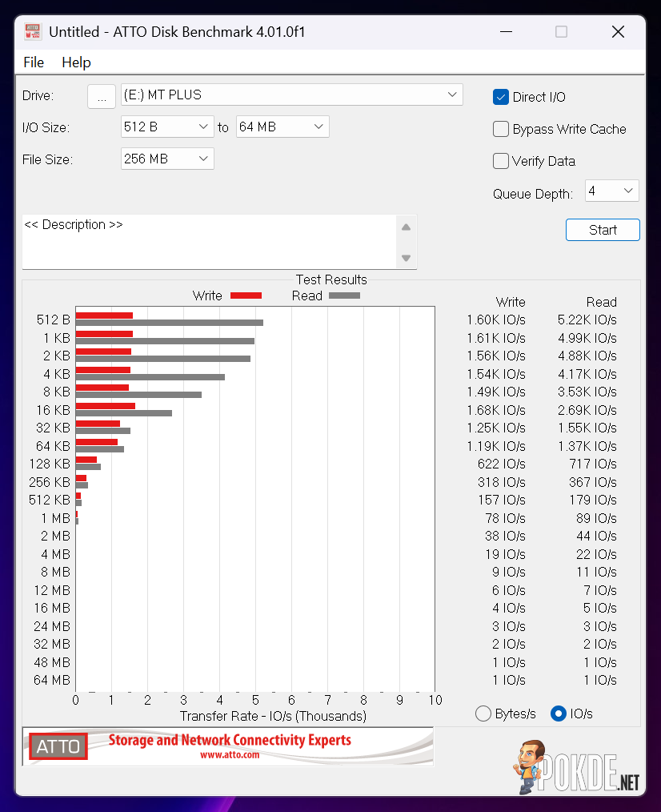661x812 pixels.
Task: Start the benchmark with the Start button
Action: (603, 230)
